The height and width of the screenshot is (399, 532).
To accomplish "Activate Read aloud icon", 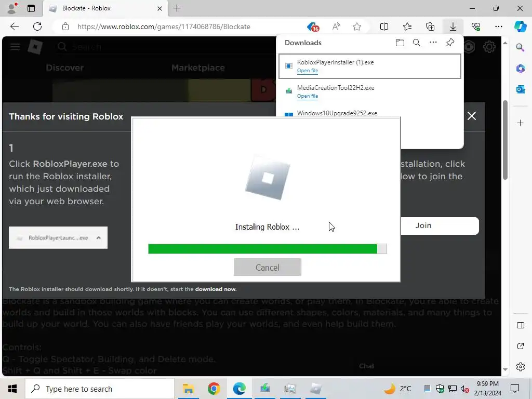I will 336,26.
